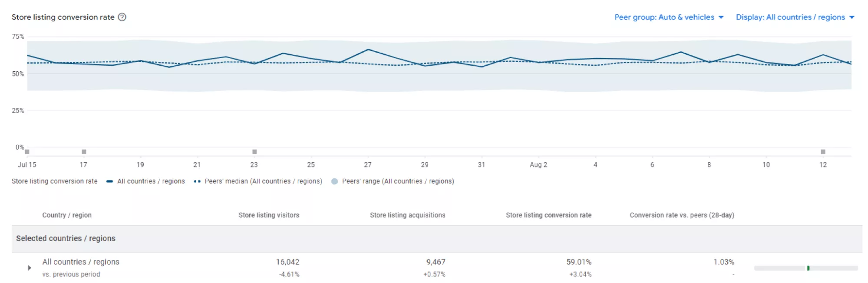Sort by Conversion rate vs. peers column
Screen dimensions: 868x283
682,215
